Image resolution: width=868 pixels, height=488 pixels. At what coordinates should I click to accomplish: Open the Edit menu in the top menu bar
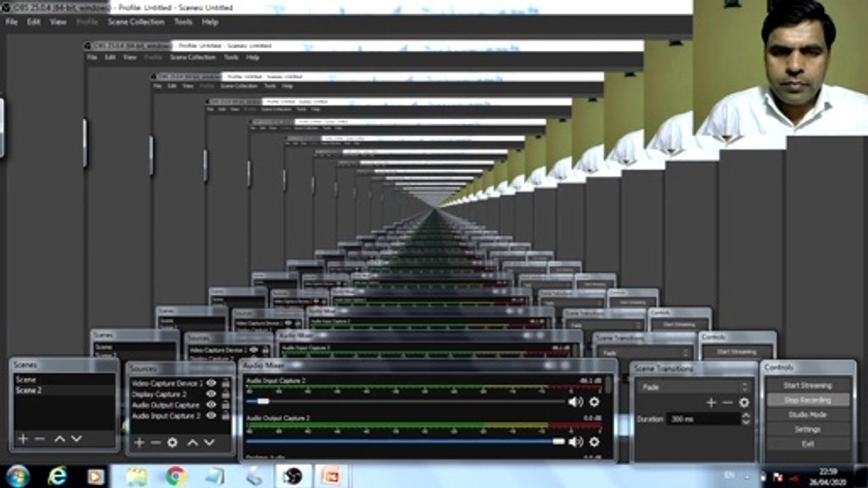[x=34, y=22]
